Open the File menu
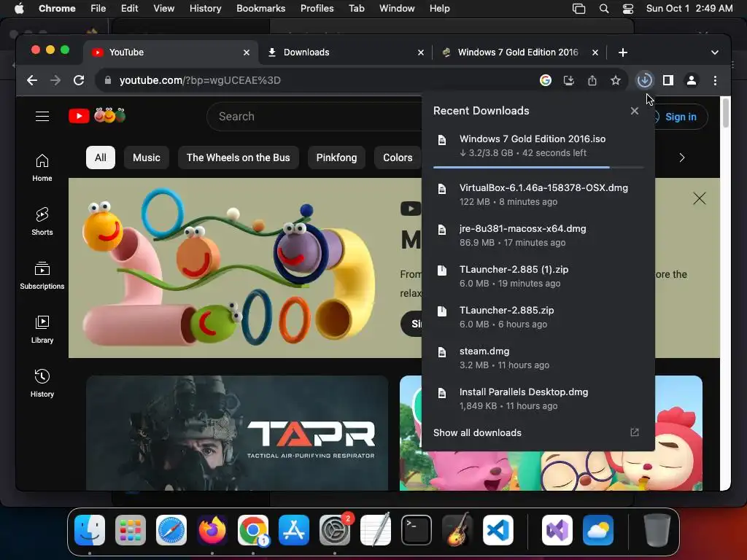Screen dimensions: 747x560 tap(98, 9)
